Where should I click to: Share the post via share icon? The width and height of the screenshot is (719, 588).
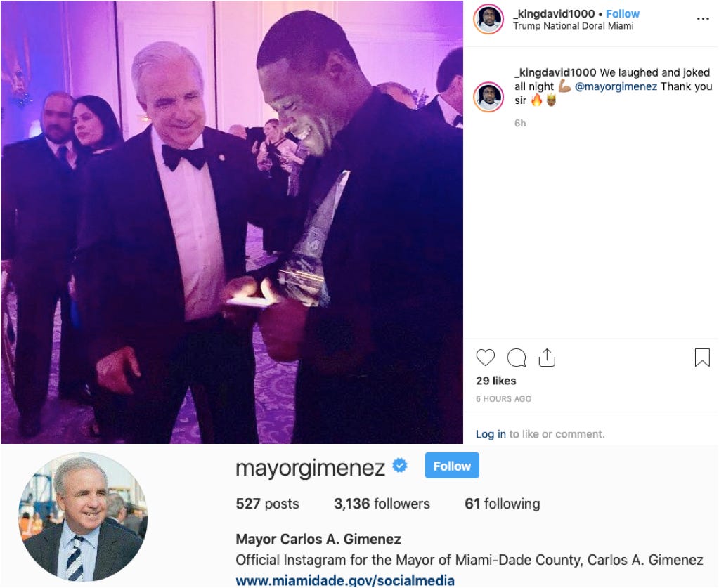click(547, 358)
